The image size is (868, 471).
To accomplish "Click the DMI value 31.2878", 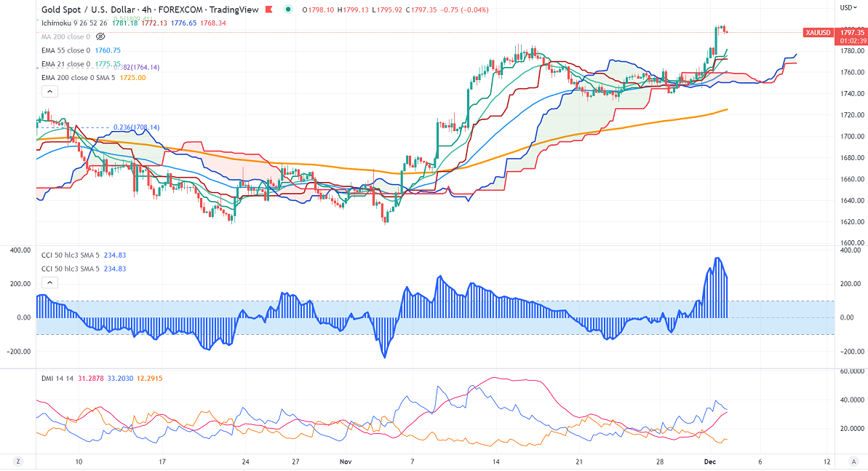I will [x=90, y=379].
